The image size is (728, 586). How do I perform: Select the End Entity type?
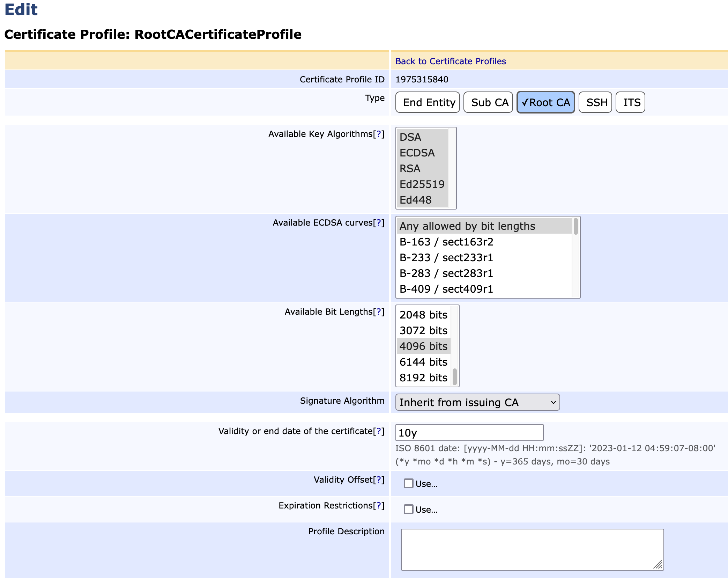[429, 103]
